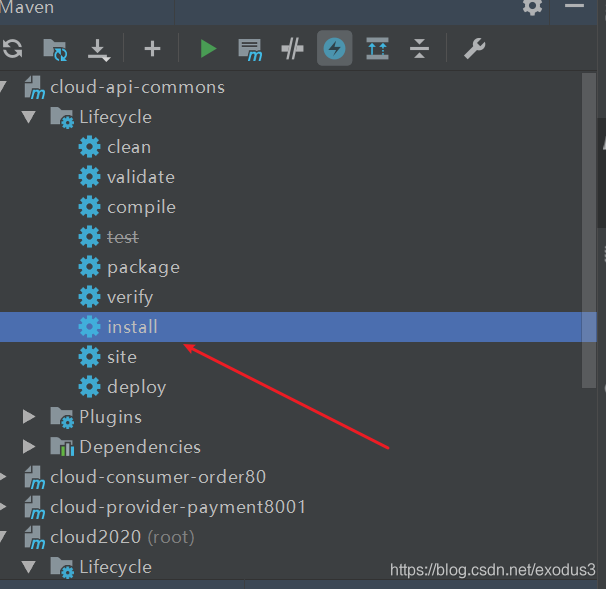
Task: Open Execute Maven Goal icon
Action: click(x=250, y=49)
